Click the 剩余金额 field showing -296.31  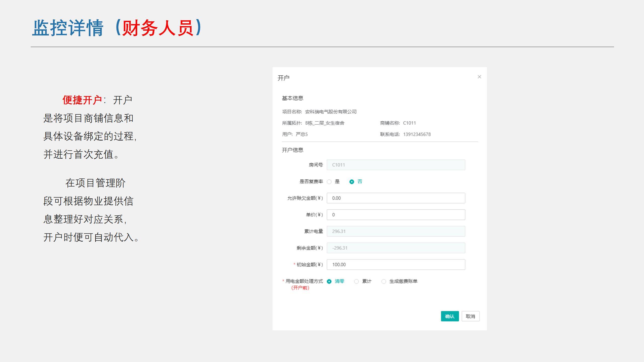point(396,248)
